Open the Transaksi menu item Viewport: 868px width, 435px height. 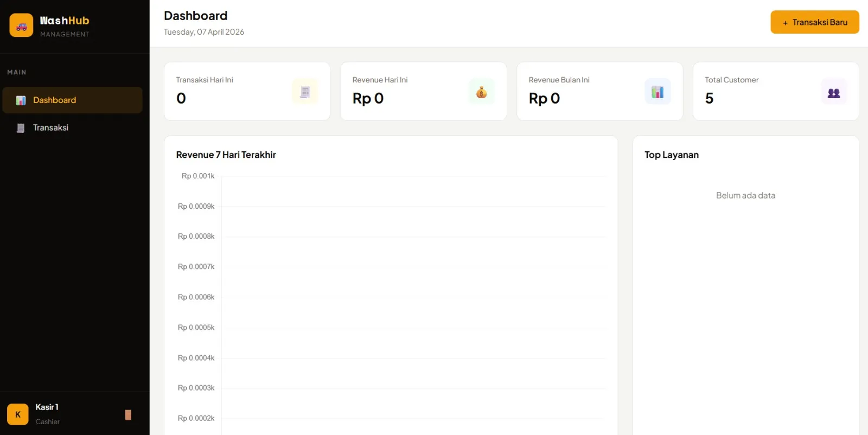pos(73,128)
